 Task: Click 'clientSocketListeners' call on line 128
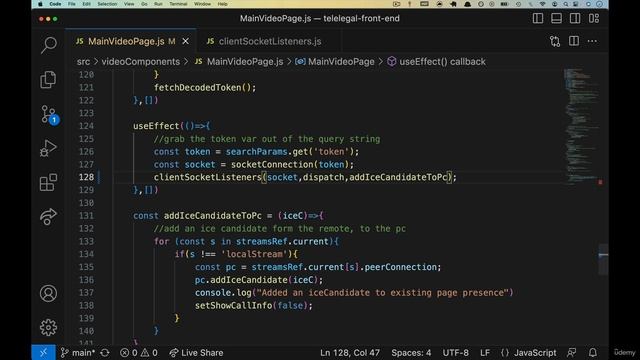pyautogui.click(x=207, y=177)
